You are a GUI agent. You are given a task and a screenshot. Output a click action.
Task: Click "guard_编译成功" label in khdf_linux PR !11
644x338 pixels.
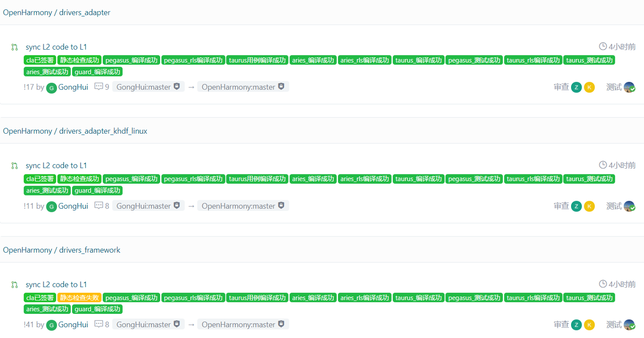click(x=97, y=190)
